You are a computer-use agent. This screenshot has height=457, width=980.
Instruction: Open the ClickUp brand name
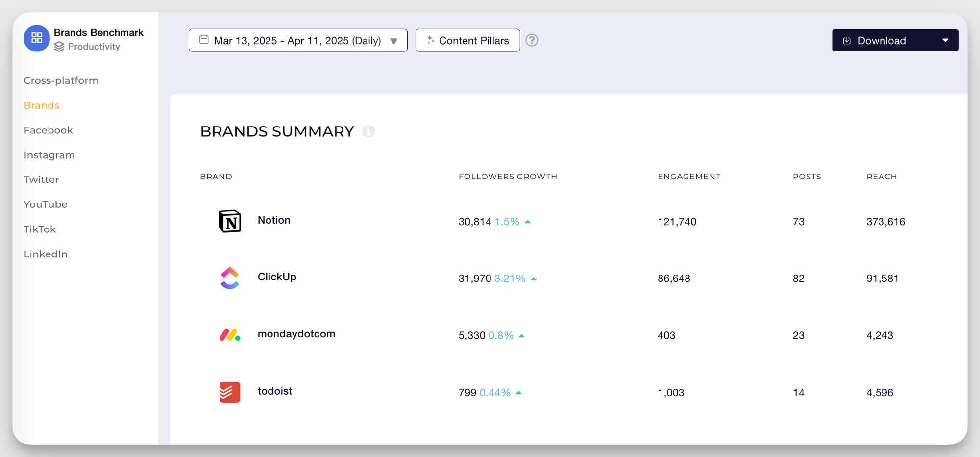click(277, 277)
